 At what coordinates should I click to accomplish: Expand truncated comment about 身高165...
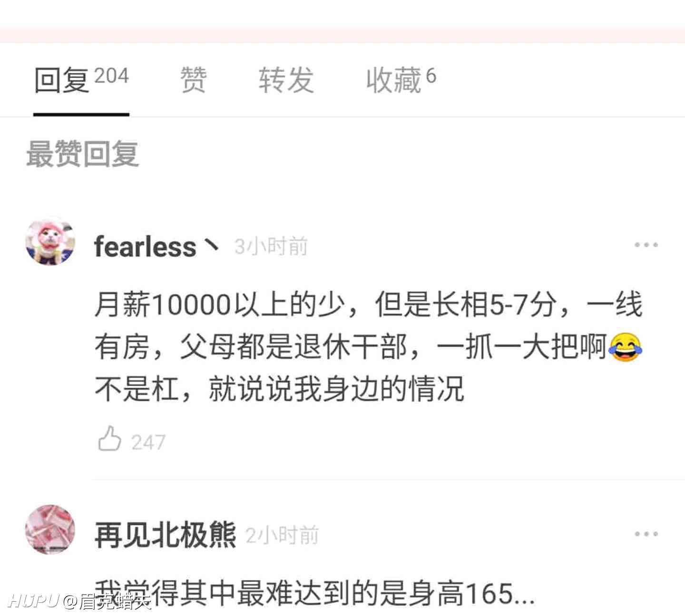click(x=314, y=594)
